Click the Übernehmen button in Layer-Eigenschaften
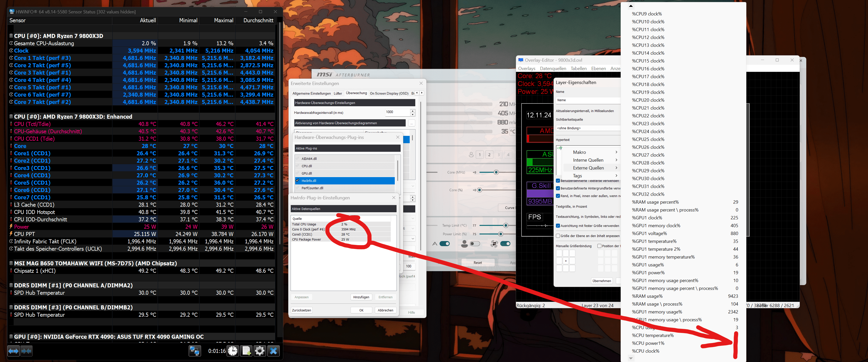Screen dimensions: 868x362 tap(601, 281)
